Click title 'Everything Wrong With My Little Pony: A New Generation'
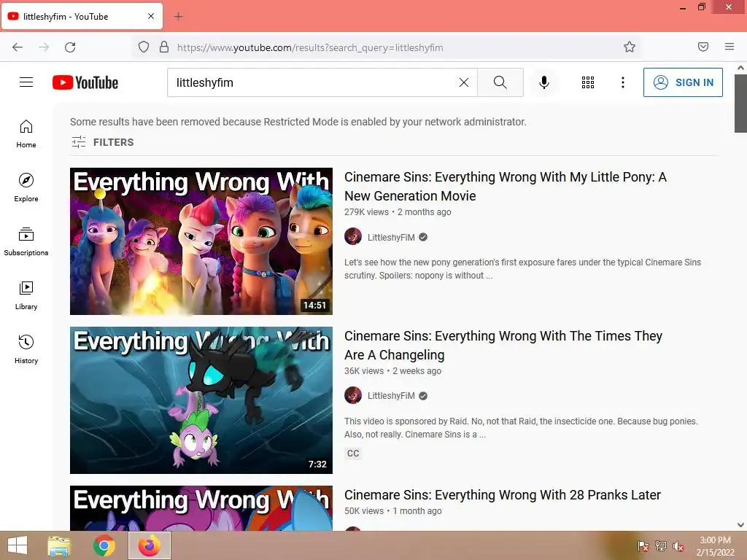Image resolution: width=747 pixels, height=560 pixels. 505,186
